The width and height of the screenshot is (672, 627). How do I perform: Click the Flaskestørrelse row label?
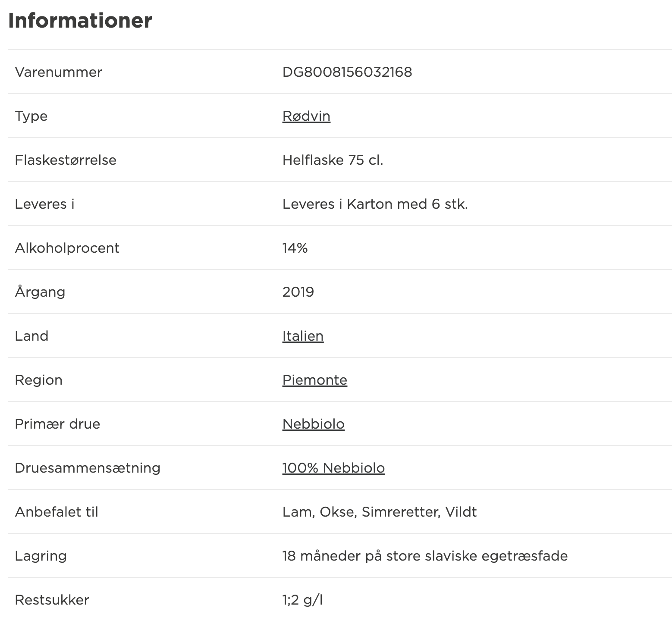(x=66, y=160)
